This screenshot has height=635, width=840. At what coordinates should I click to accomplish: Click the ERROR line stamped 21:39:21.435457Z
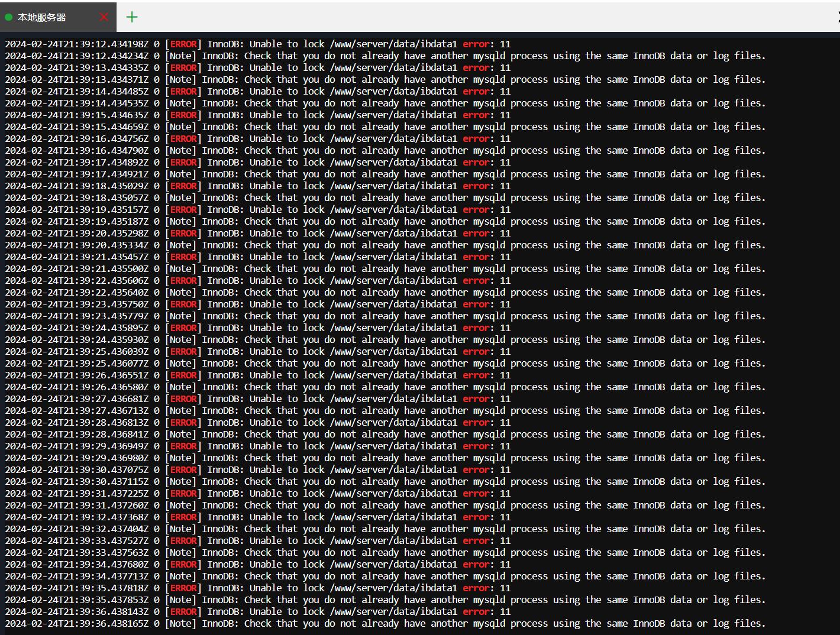pyautogui.click(x=258, y=257)
